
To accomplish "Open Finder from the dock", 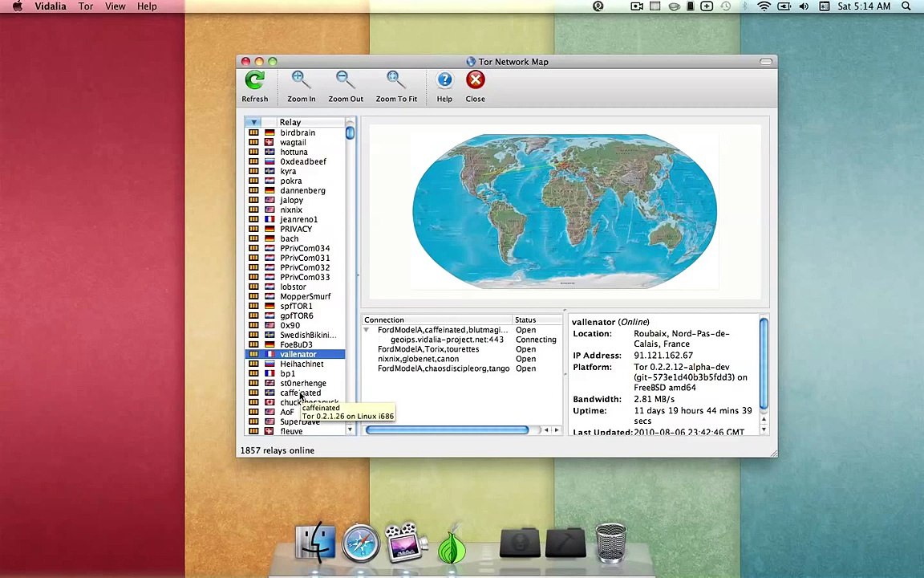I will 315,541.
